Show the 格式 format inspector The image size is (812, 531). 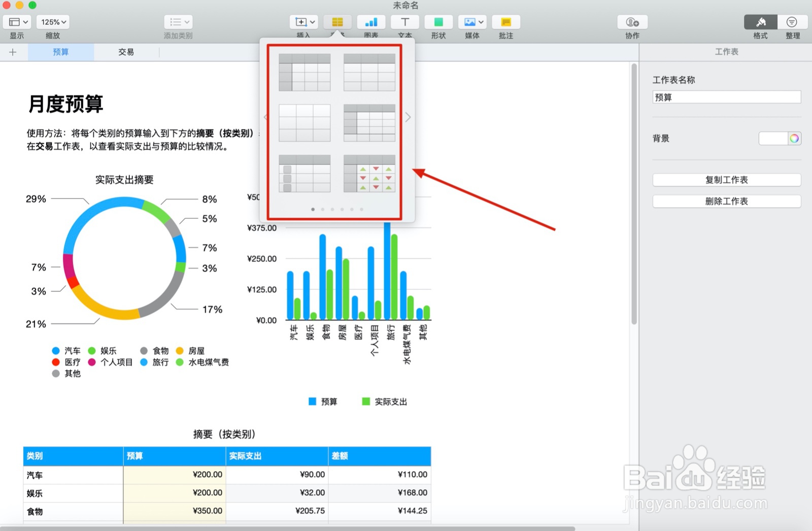(x=760, y=22)
